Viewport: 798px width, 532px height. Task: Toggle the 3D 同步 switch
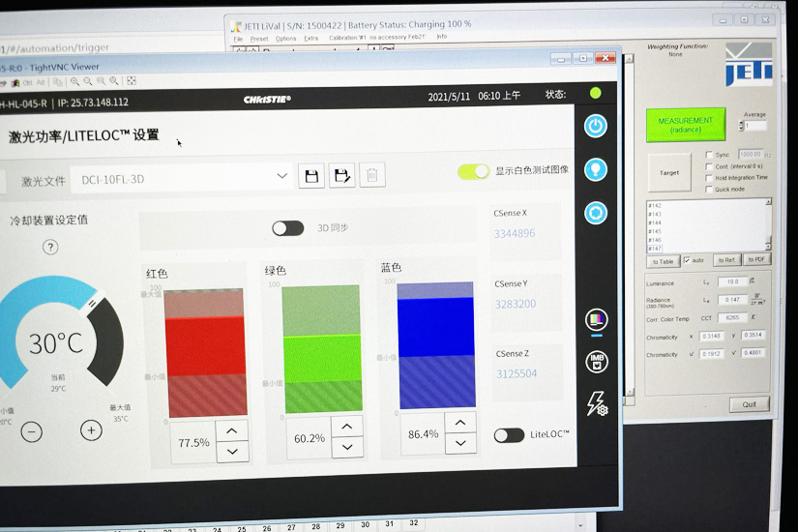point(287,228)
